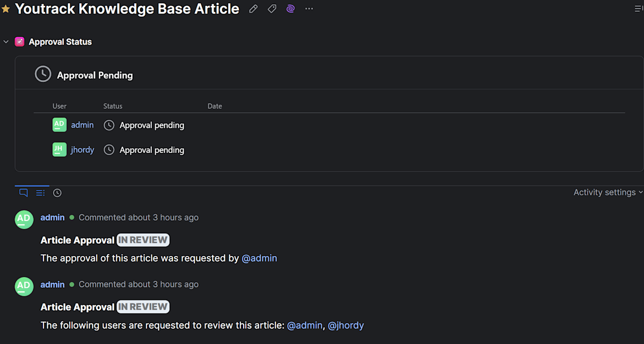Click @admin mention in reviewers comment

pos(305,325)
